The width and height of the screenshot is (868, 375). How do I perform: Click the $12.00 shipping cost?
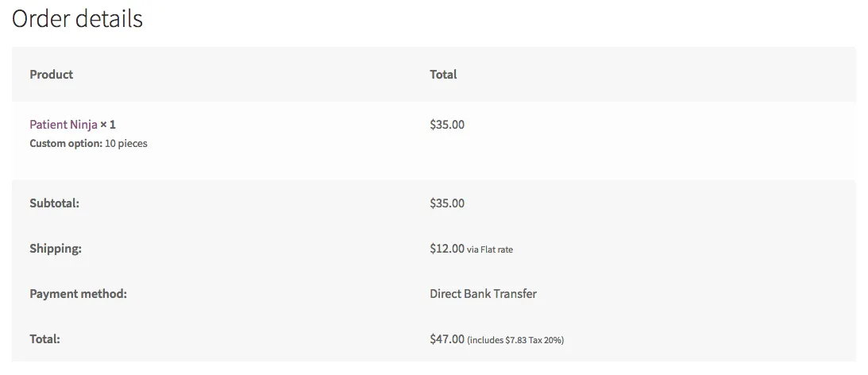coord(446,249)
